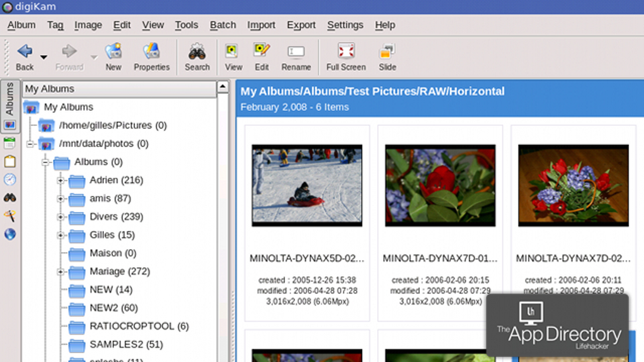644x362 pixels.
Task: Select the Albums sidebar tab
Action: (10, 106)
